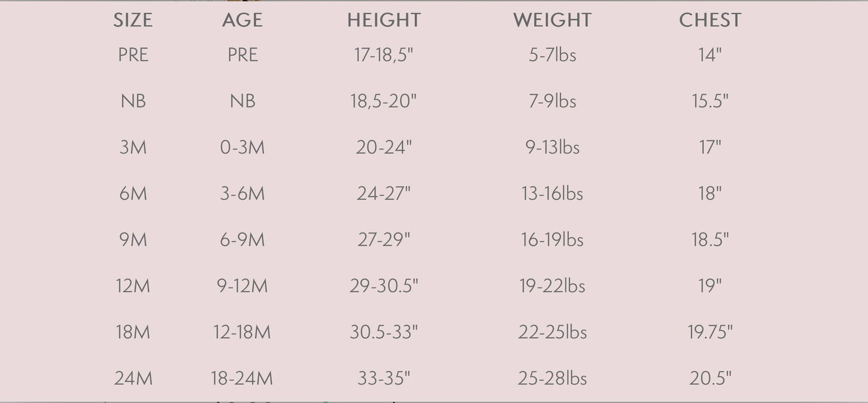
Task: Select the WEIGHT column header
Action: 552,20
